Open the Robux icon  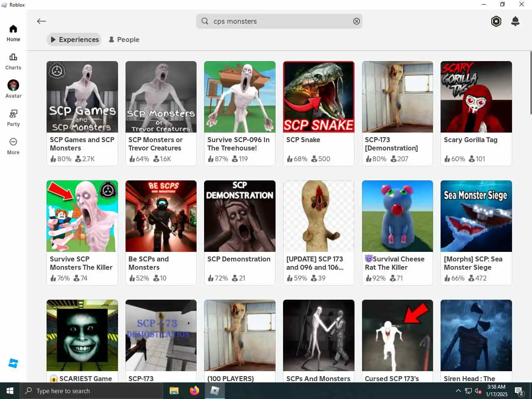pyautogui.click(x=496, y=21)
